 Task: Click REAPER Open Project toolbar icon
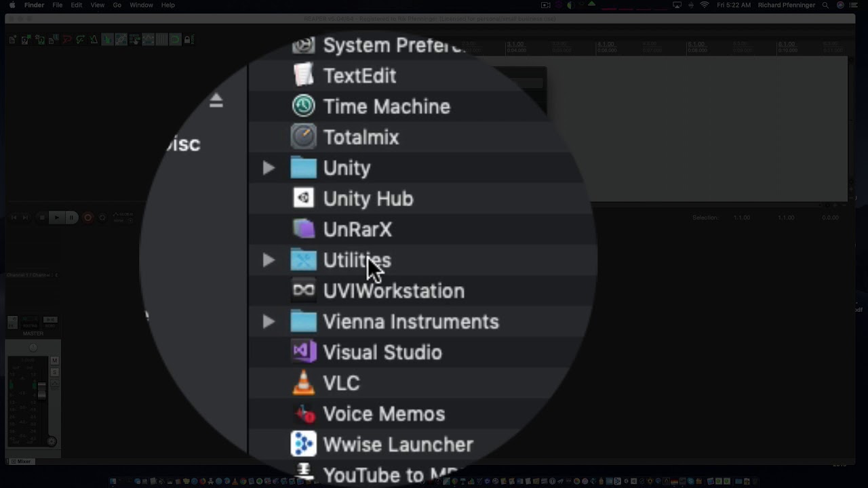(x=26, y=40)
